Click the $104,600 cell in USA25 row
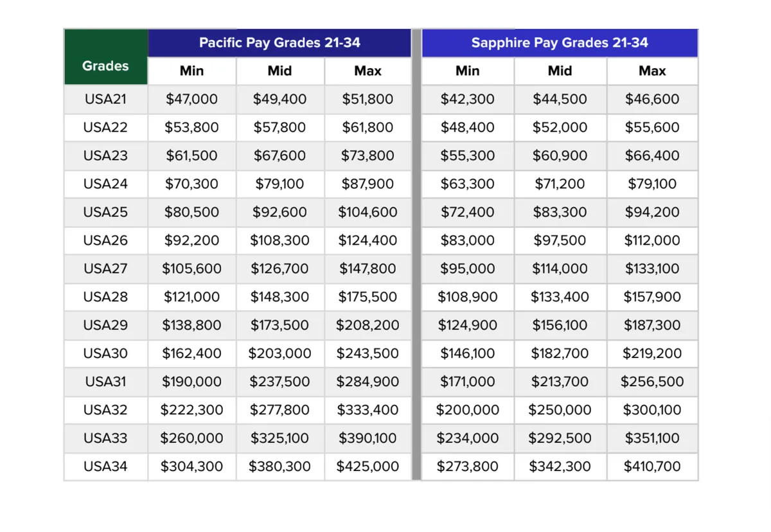Screen dimensions: 771x532 pyautogui.click(x=368, y=212)
